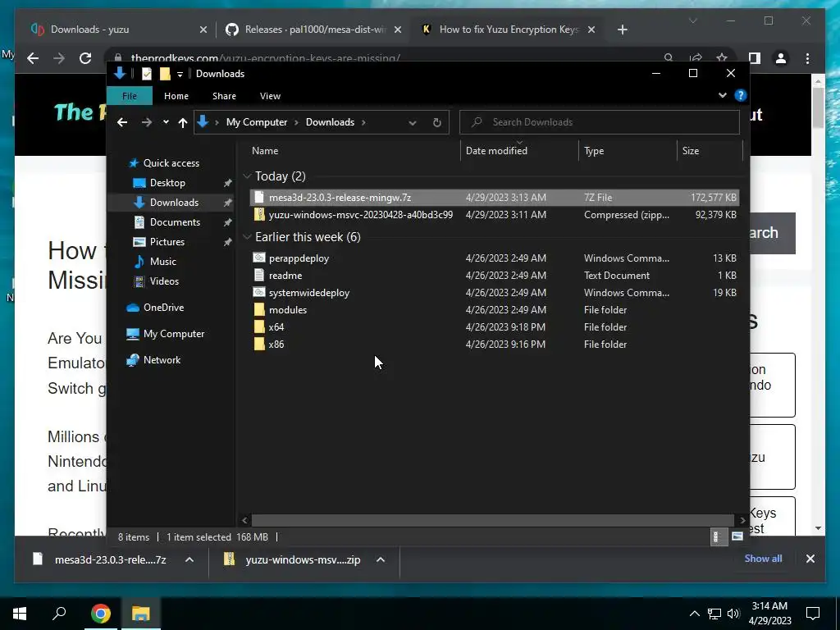
Task: Open My Computer in the navigation pane
Action: pyautogui.click(x=174, y=334)
